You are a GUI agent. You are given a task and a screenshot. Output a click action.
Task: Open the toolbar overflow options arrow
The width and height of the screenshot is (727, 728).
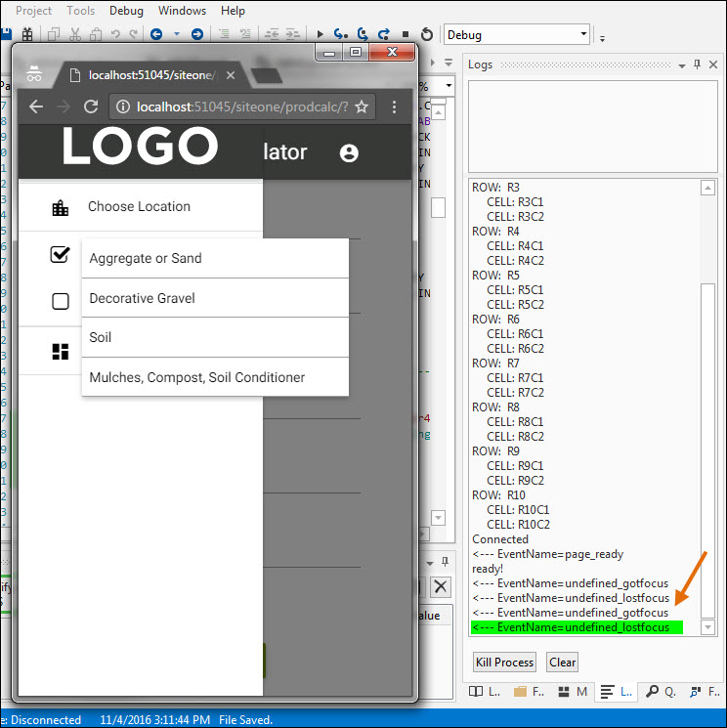(602, 39)
